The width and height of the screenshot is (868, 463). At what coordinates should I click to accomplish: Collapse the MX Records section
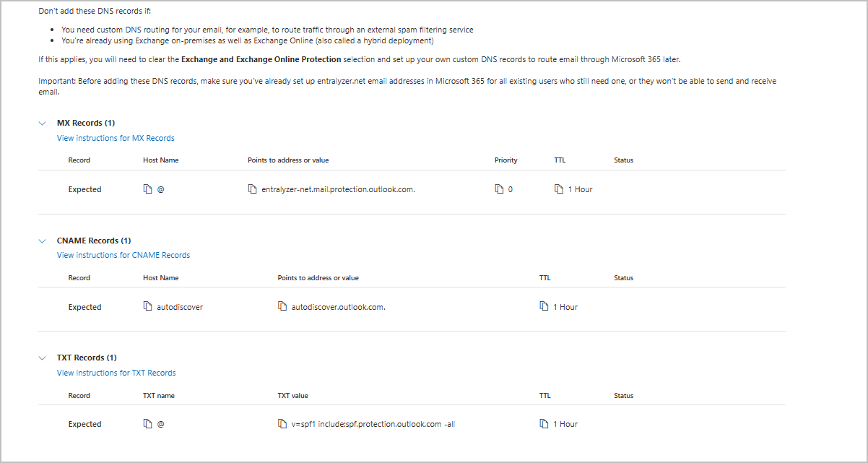(x=42, y=123)
